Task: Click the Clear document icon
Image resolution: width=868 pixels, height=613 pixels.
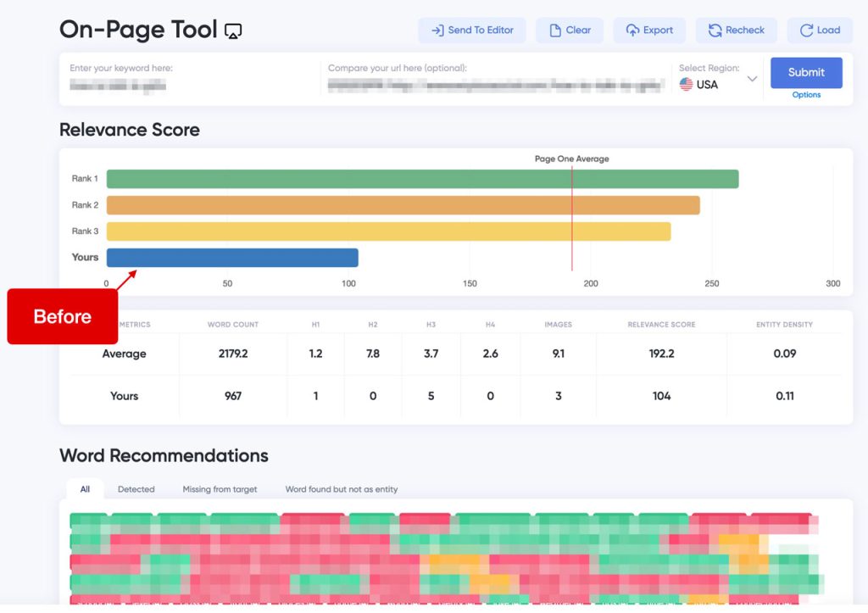Action: click(554, 31)
